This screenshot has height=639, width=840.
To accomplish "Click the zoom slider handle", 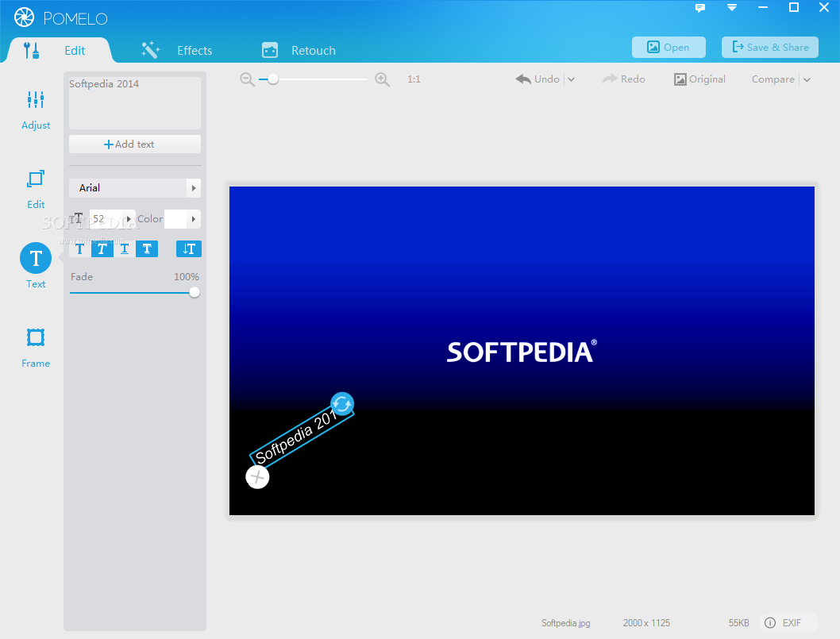I will point(272,79).
